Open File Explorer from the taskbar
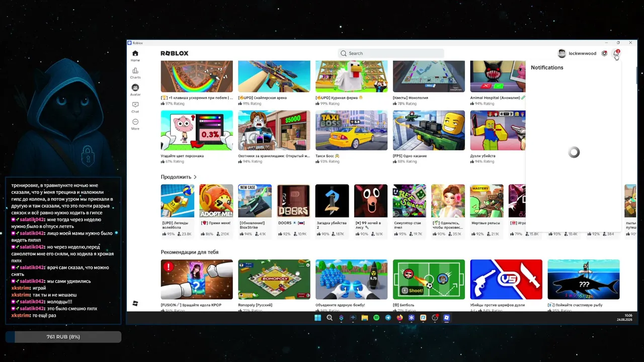This screenshot has width=644, height=362. 364,318
